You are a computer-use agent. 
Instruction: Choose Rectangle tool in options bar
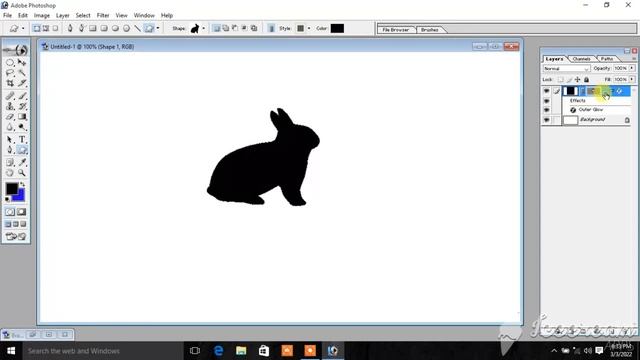point(93,28)
